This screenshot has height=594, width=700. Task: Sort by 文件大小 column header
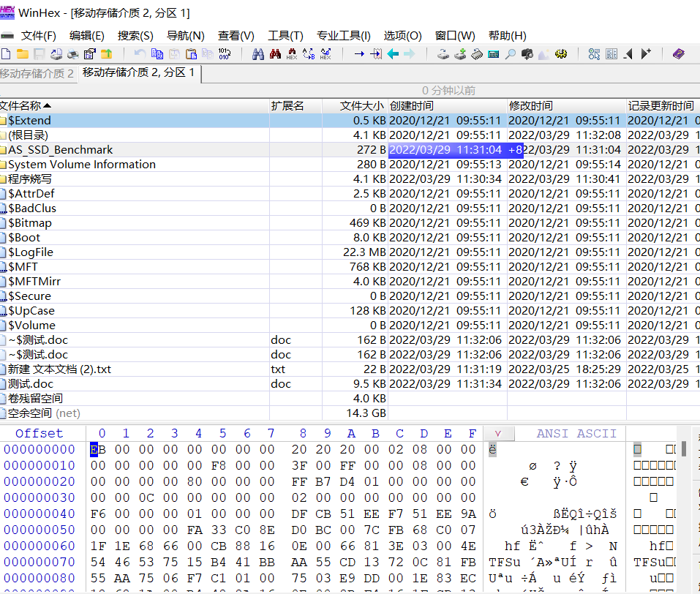[363, 106]
